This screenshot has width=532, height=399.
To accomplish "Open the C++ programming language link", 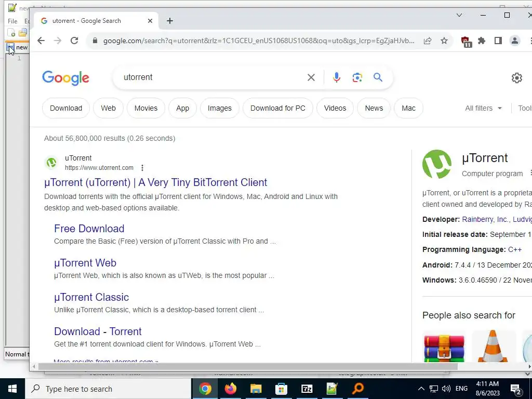I will pos(515,250).
